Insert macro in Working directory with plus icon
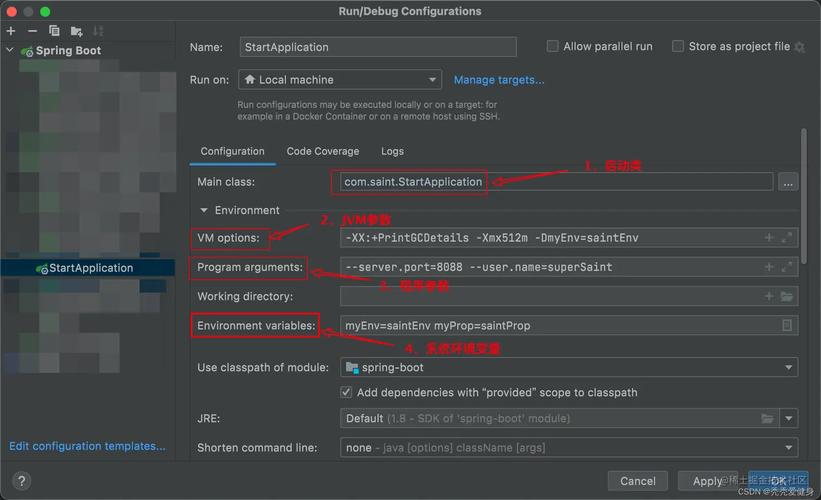Image resolution: width=821 pixels, height=500 pixels. click(769, 296)
